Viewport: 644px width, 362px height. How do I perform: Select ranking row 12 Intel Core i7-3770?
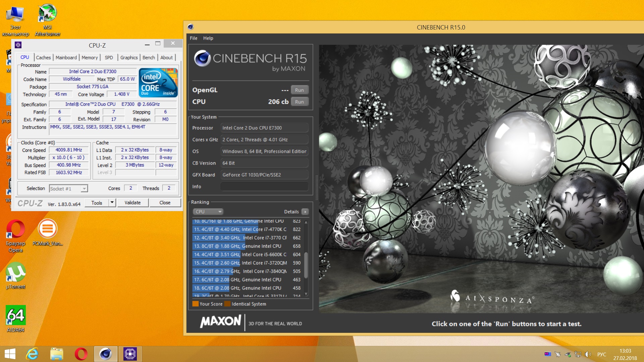(x=247, y=238)
